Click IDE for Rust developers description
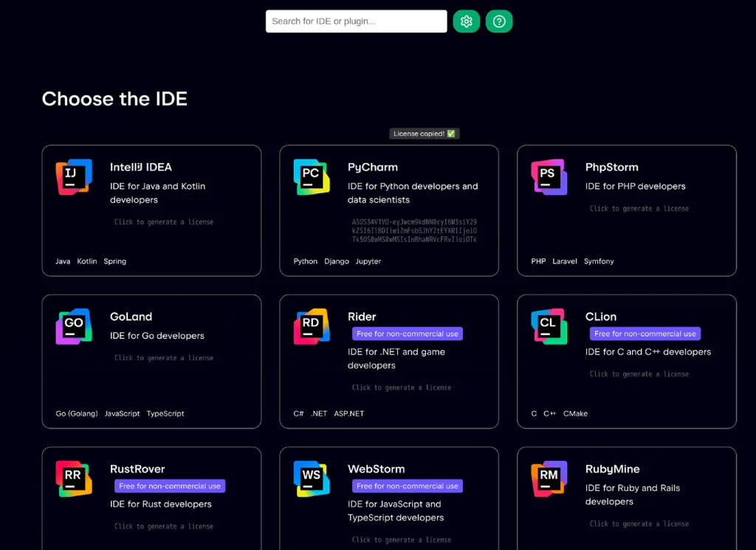 click(x=160, y=504)
